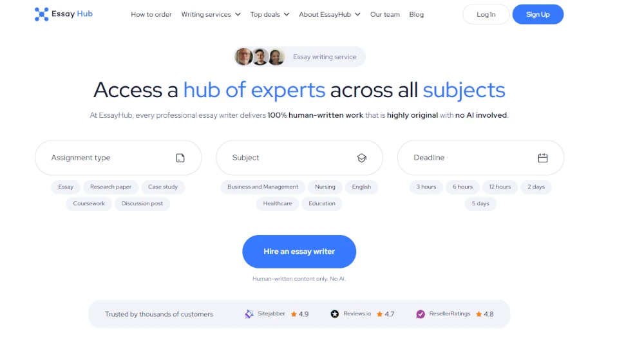644x345 pixels.
Task: Go to the Blog page
Action: click(417, 14)
